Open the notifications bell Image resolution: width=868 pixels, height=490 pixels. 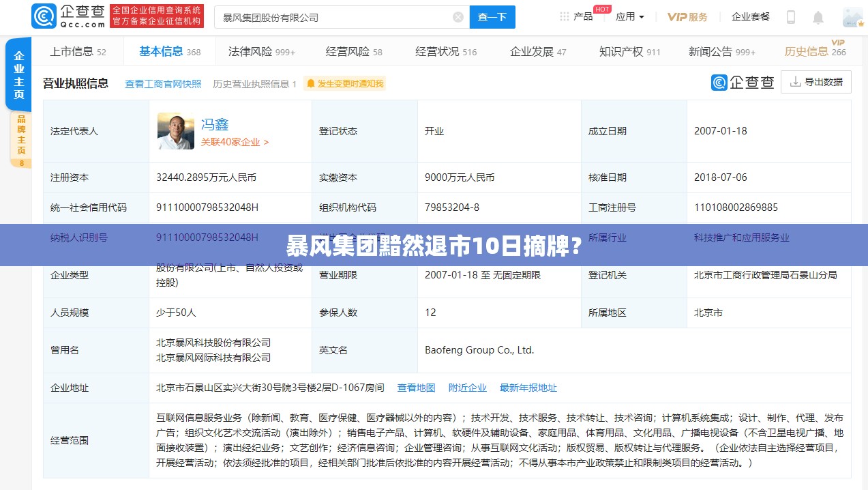coord(818,17)
